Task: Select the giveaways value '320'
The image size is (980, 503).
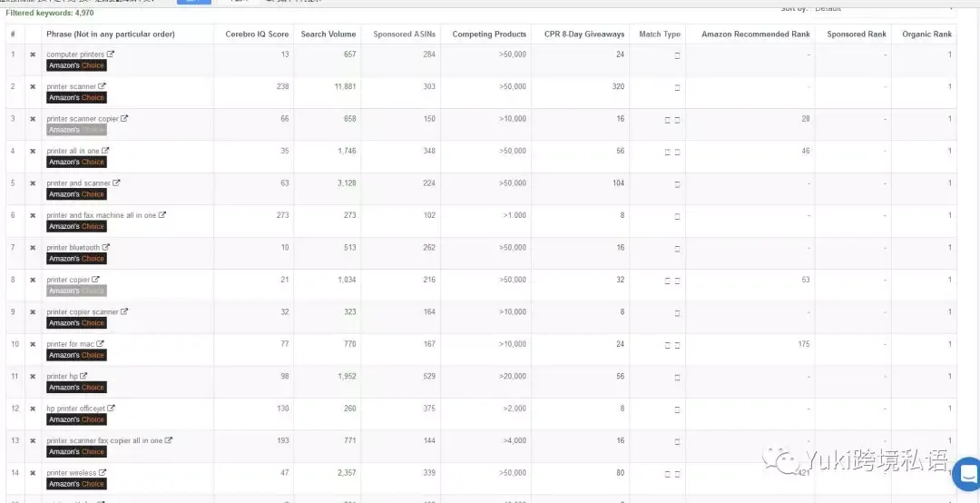Action: (618, 87)
